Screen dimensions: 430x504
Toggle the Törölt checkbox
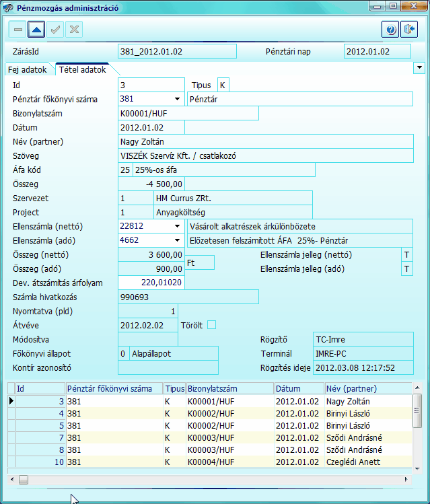coord(211,325)
